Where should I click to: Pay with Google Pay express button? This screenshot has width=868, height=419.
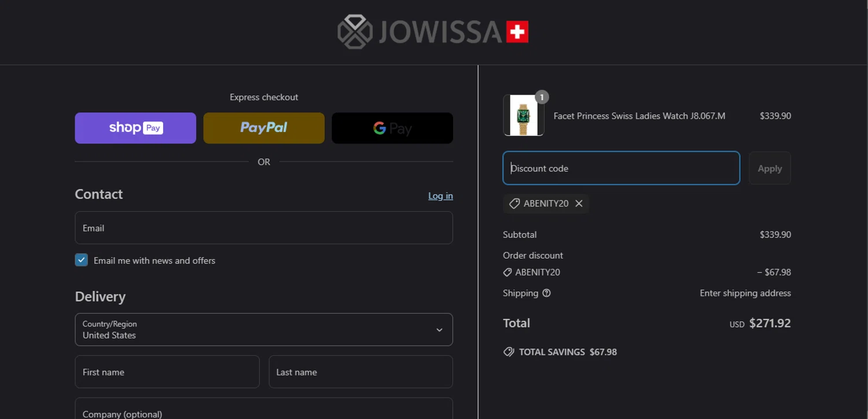[x=392, y=128]
